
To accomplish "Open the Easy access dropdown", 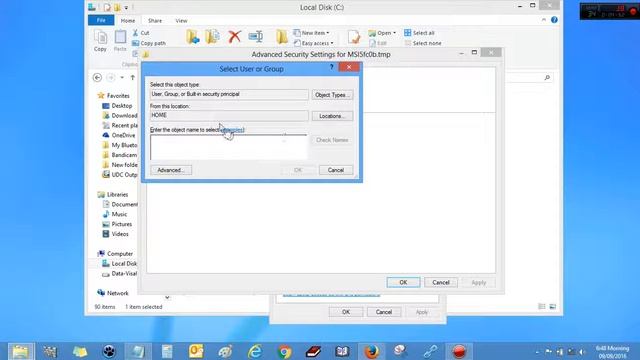I will pyautogui.click(x=313, y=43).
